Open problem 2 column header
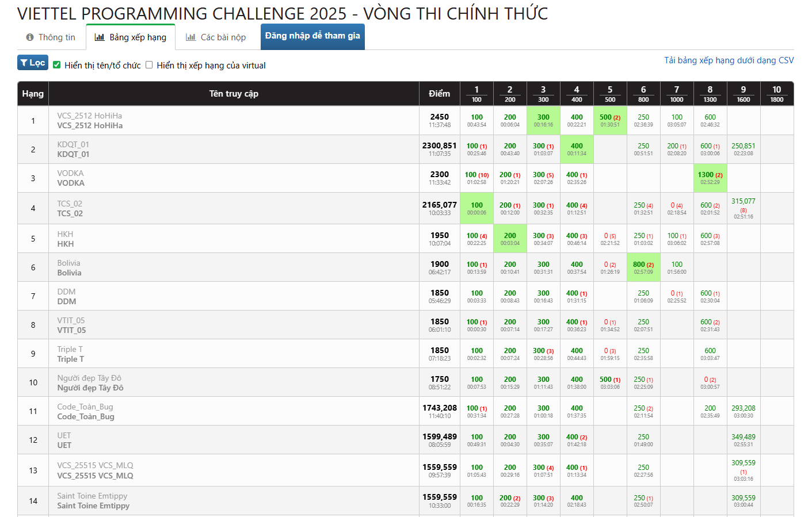This screenshot has width=812, height=517. click(510, 94)
